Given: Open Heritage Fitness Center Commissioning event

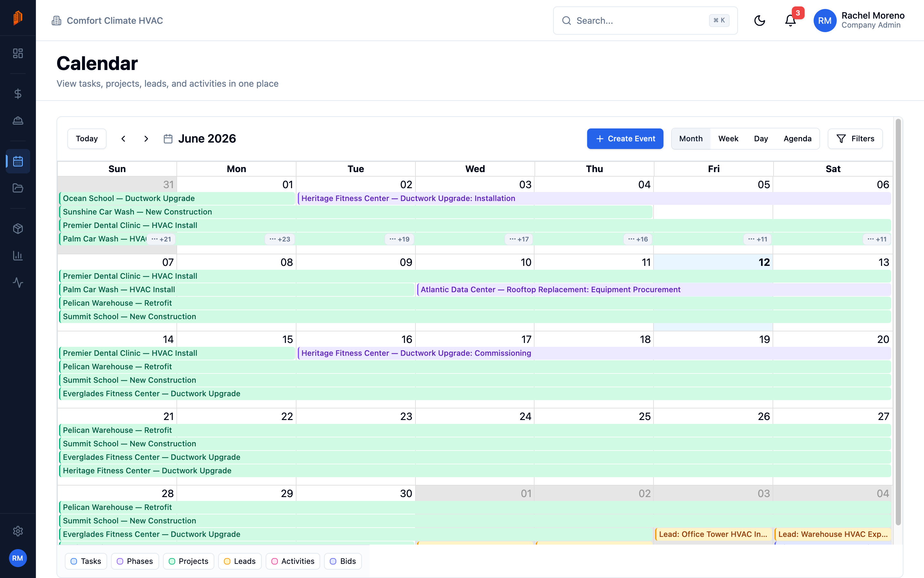Looking at the screenshot, I should (x=594, y=353).
